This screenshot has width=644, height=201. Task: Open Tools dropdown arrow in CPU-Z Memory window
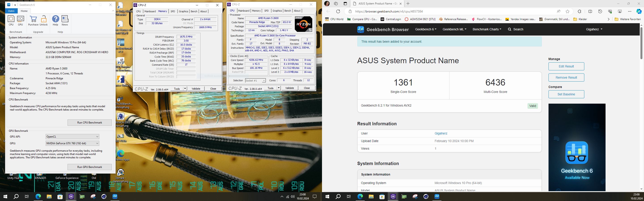point(185,89)
